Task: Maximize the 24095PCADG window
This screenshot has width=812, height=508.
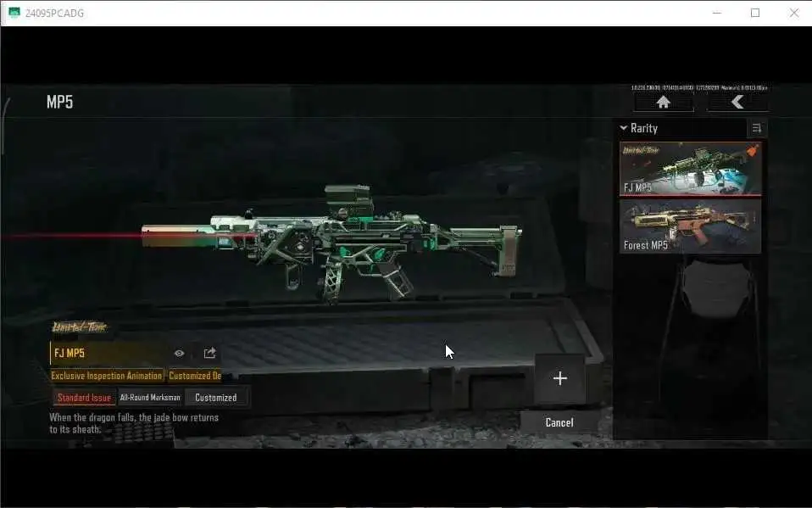Action: pyautogui.click(x=755, y=13)
